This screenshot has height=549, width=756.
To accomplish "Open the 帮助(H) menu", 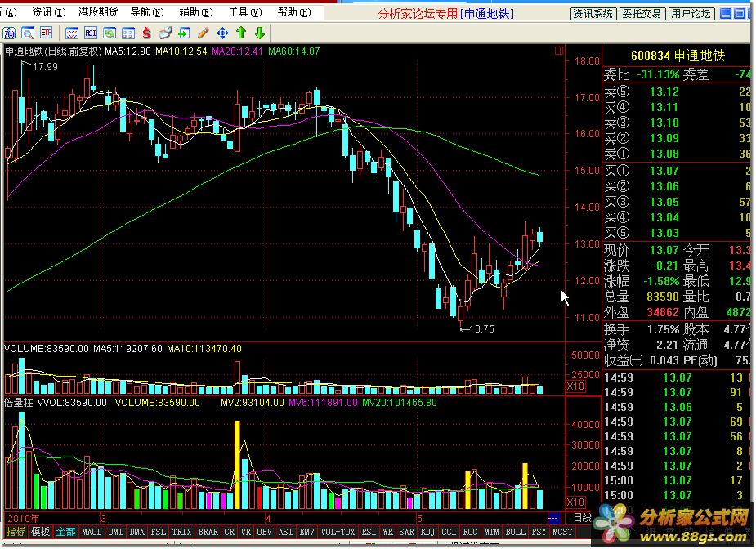I will (x=294, y=12).
